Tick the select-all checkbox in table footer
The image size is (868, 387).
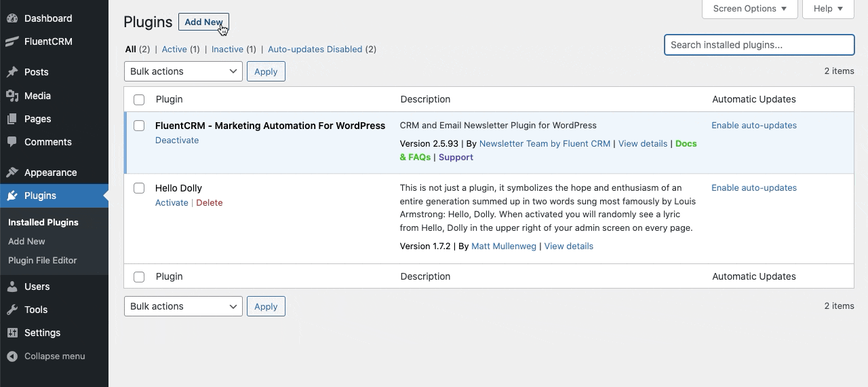pyautogui.click(x=139, y=277)
